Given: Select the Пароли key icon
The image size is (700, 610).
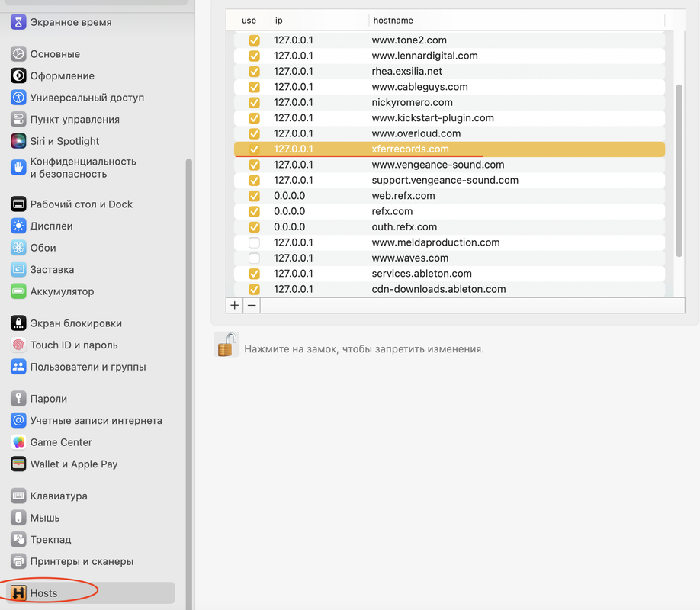Looking at the screenshot, I should tap(18, 398).
